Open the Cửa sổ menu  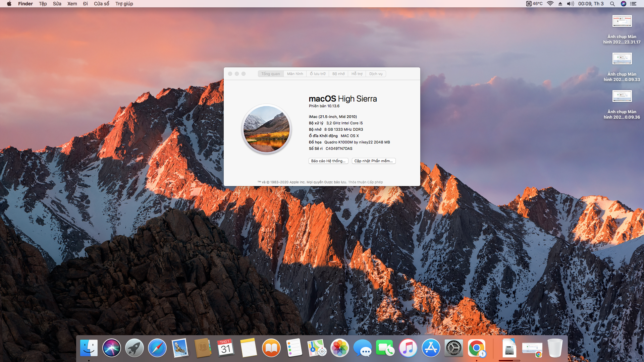pos(101,4)
